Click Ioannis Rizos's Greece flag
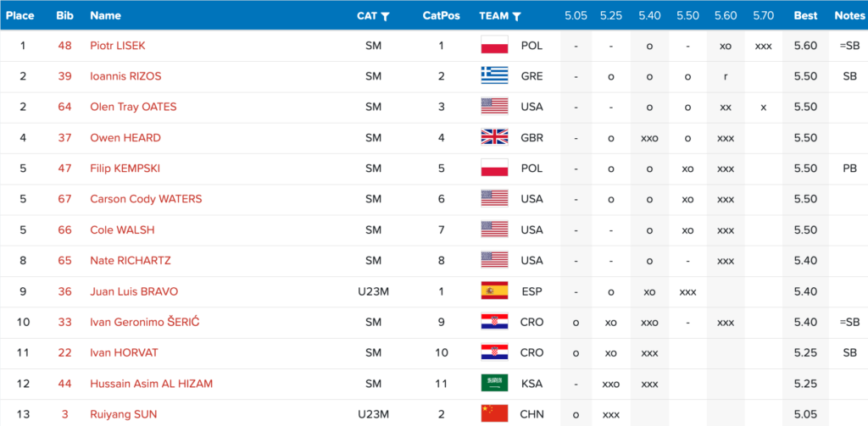Viewport: 868px width, 426px height. 494,76
